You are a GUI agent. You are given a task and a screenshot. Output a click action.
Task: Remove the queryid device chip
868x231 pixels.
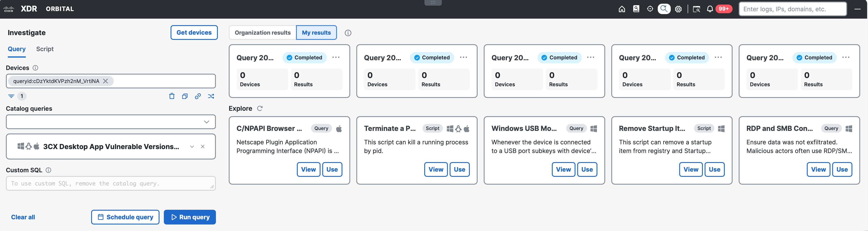tap(105, 81)
